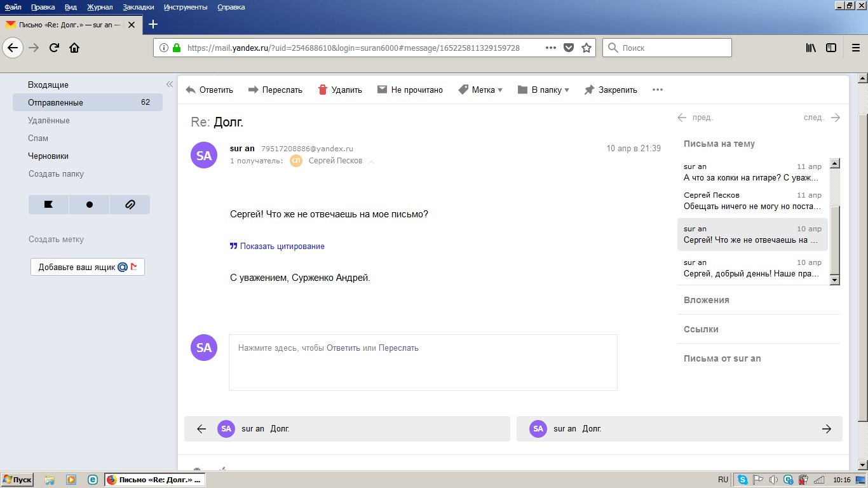
Task: Filter messages with attachments paperclip icon
Action: (130, 205)
